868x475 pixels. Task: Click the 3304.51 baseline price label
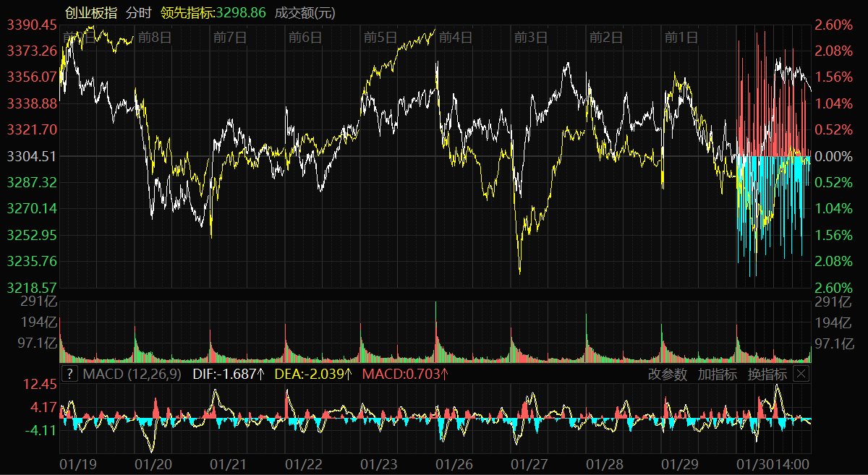(x=32, y=155)
